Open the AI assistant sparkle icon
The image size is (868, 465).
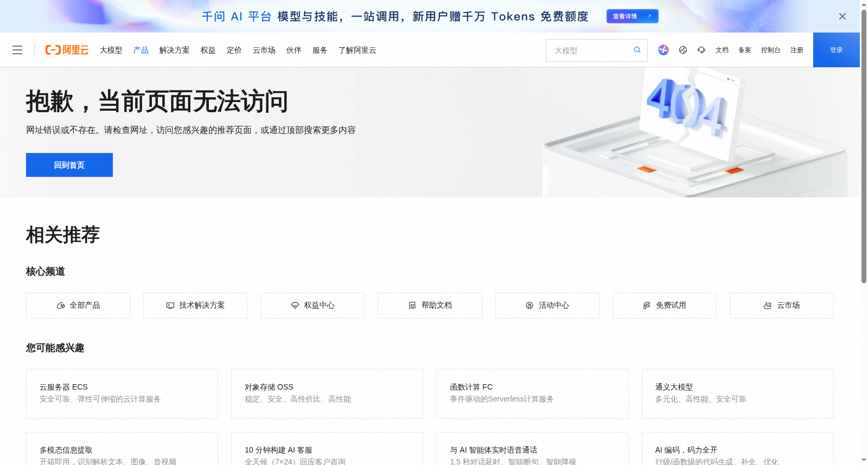663,50
